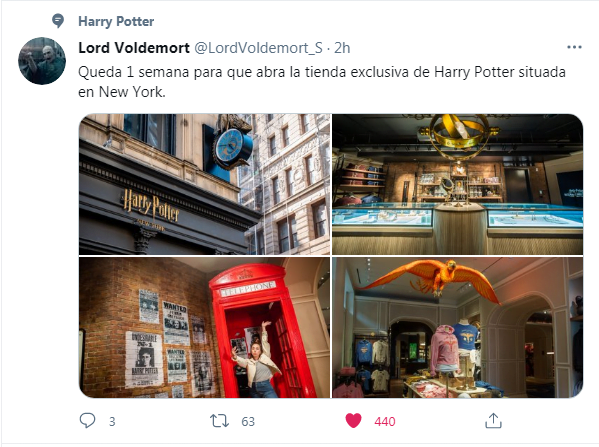Click the share upload icon
This screenshot has width=599, height=447.
click(493, 421)
